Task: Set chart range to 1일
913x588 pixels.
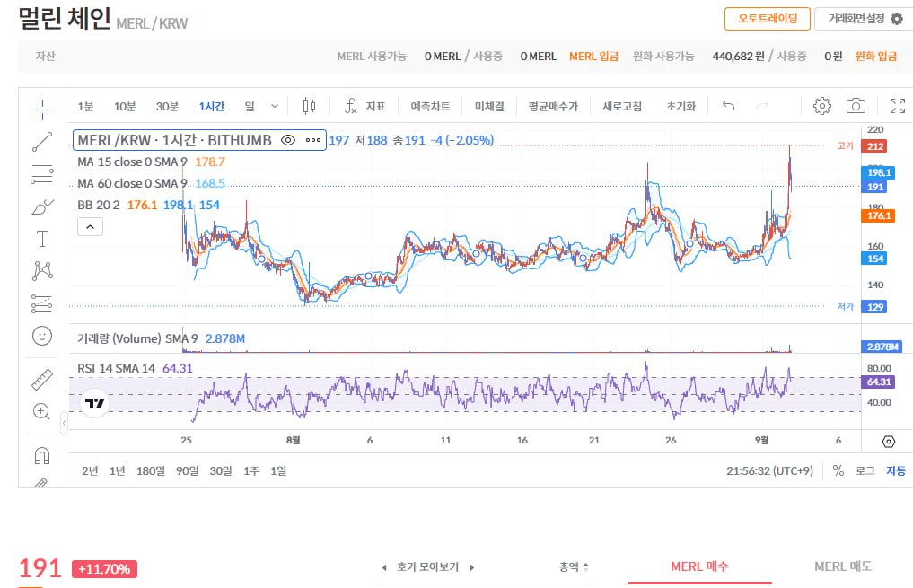Action: (x=278, y=470)
